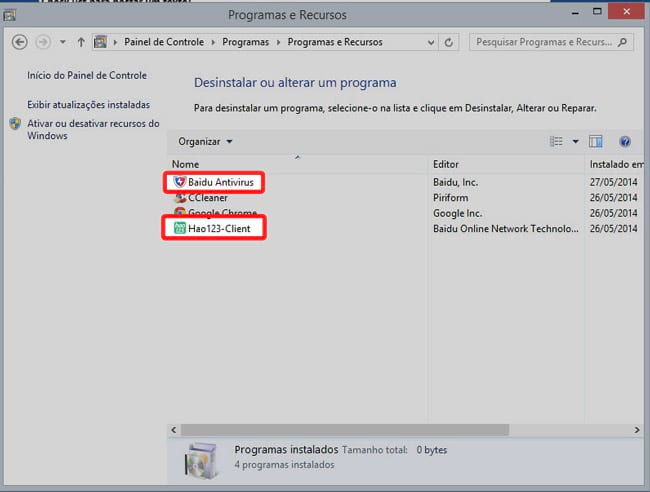Minimize the Programas e Recursos window

[x=575, y=12]
